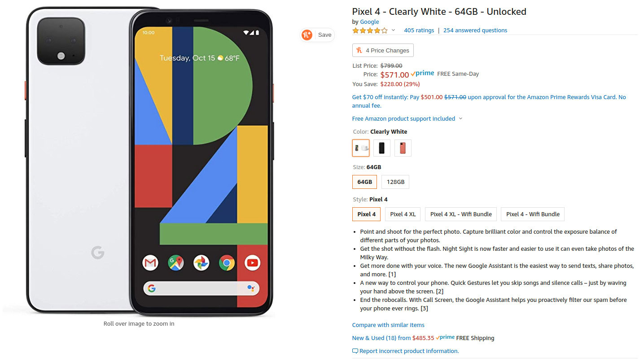644x362 pixels.
Task: Open the 4 Price Changes Honey button
Action: click(383, 50)
